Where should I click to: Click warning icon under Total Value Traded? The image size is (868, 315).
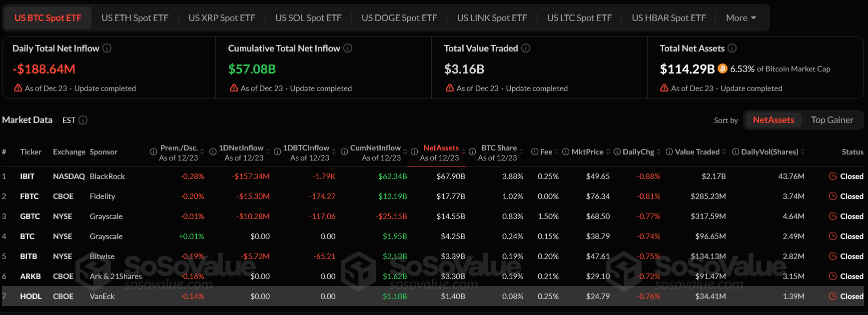click(450, 88)
